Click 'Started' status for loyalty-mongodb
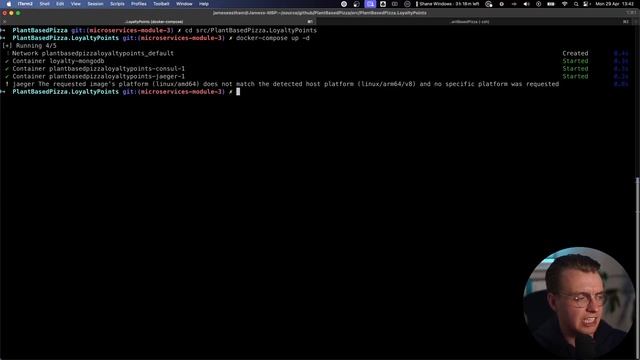The height and width of the screenshot is (360, 640). [x=575, y=61]
